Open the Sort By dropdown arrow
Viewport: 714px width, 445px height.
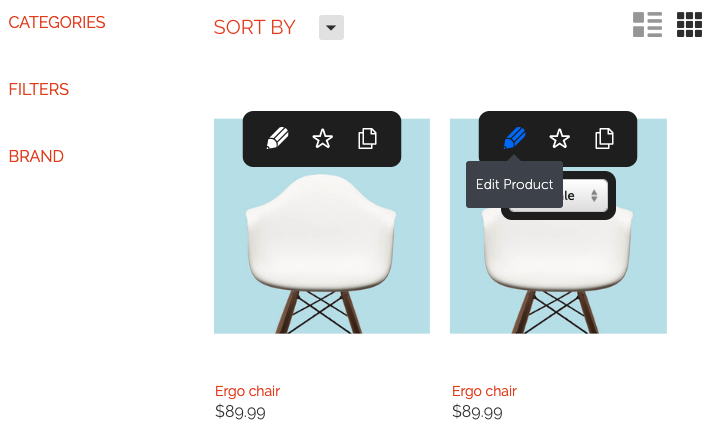point(331,27)
